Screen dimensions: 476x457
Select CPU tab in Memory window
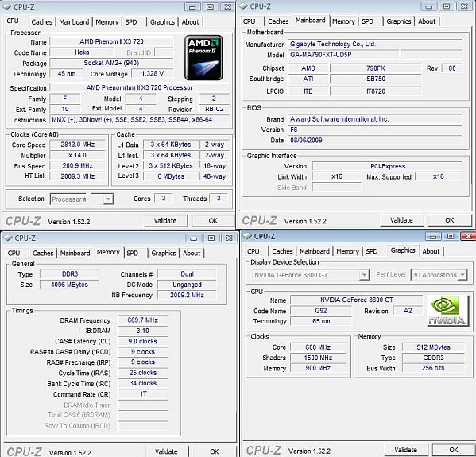(x=14, y=254)
